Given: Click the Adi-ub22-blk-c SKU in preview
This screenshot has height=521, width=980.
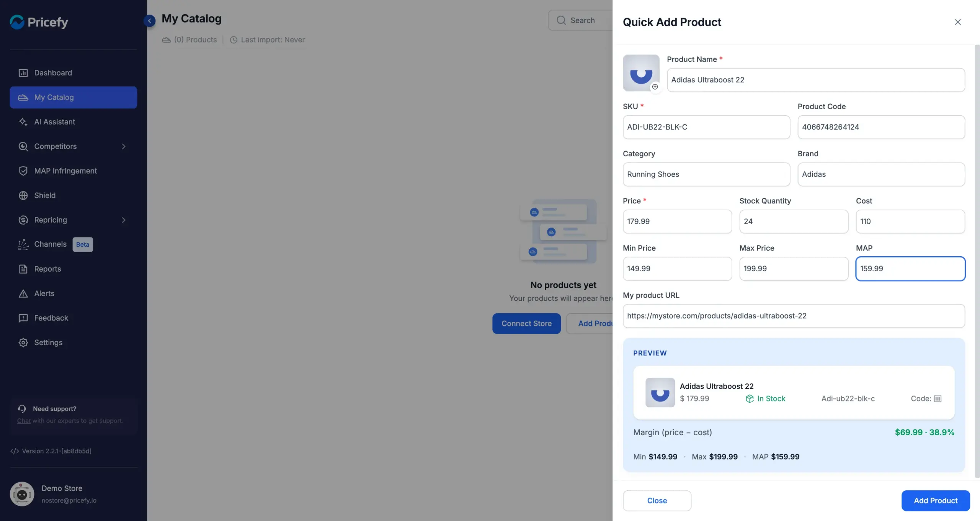Looking at the screenshot, I should pos(848,399).
